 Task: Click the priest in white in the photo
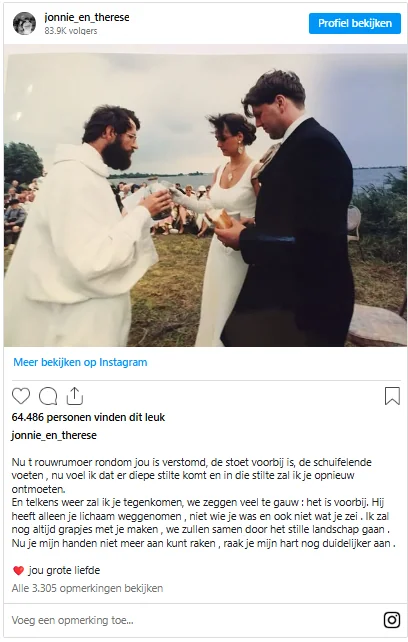[84, 229]
